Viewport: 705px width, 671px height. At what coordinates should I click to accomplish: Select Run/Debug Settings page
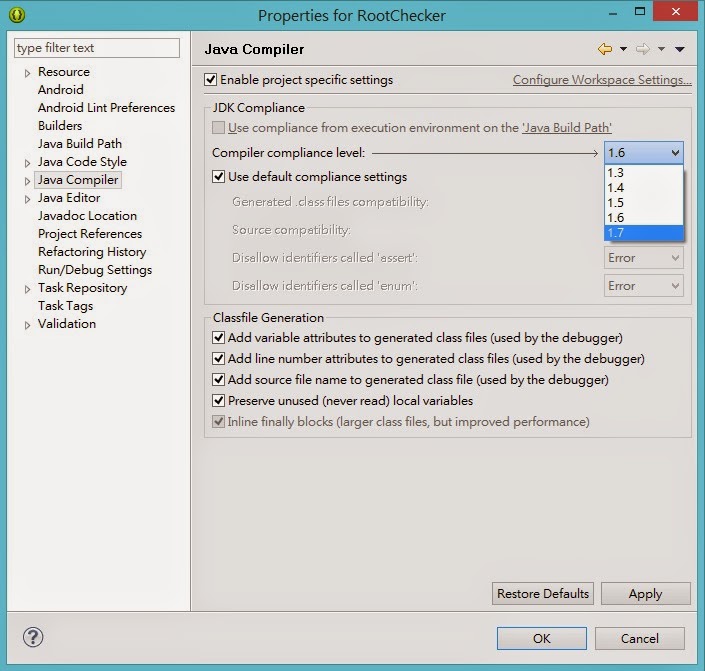95,269
